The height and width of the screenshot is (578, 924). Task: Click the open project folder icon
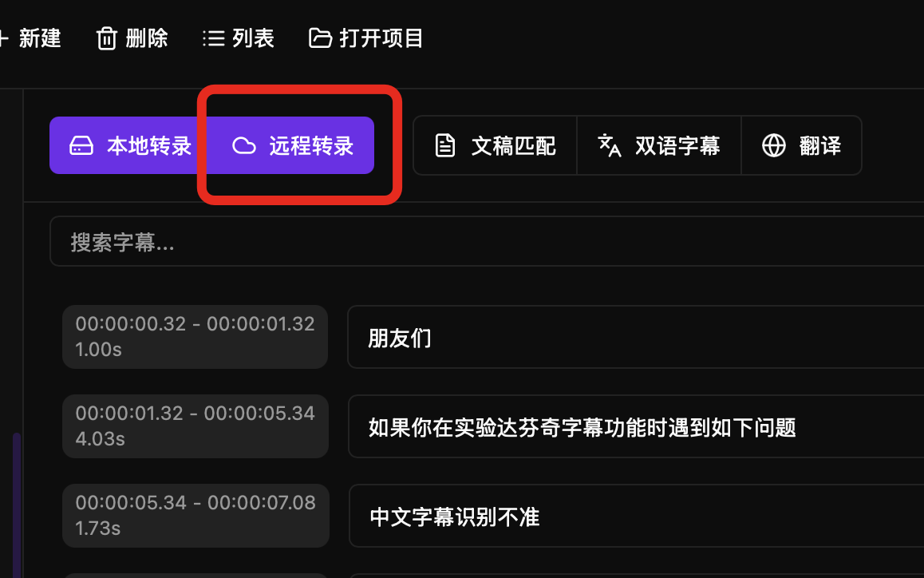[x=321, y=38]
